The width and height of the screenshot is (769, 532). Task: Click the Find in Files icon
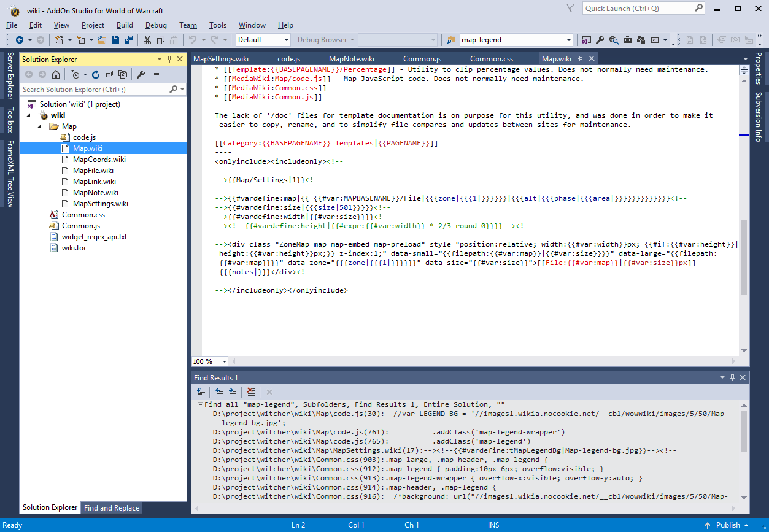(x=450, y=40)
